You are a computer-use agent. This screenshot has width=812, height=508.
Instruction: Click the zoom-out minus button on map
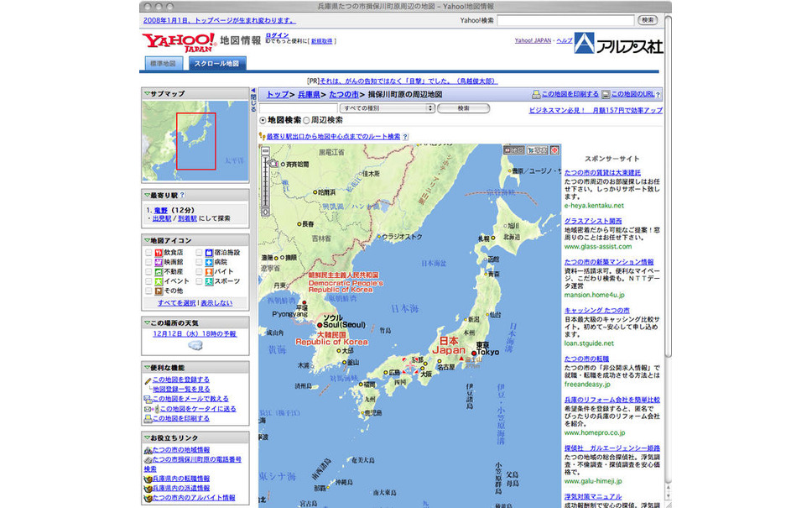[x=265, y=151]
